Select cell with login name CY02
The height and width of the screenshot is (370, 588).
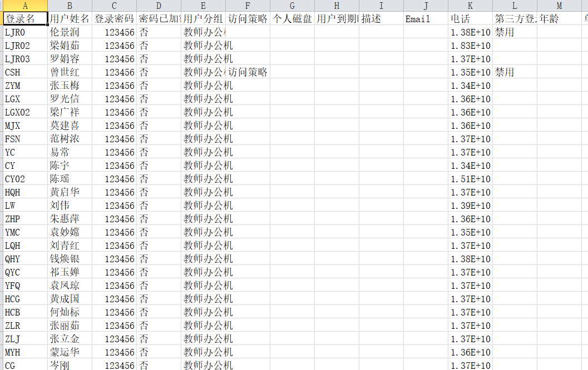25,179
